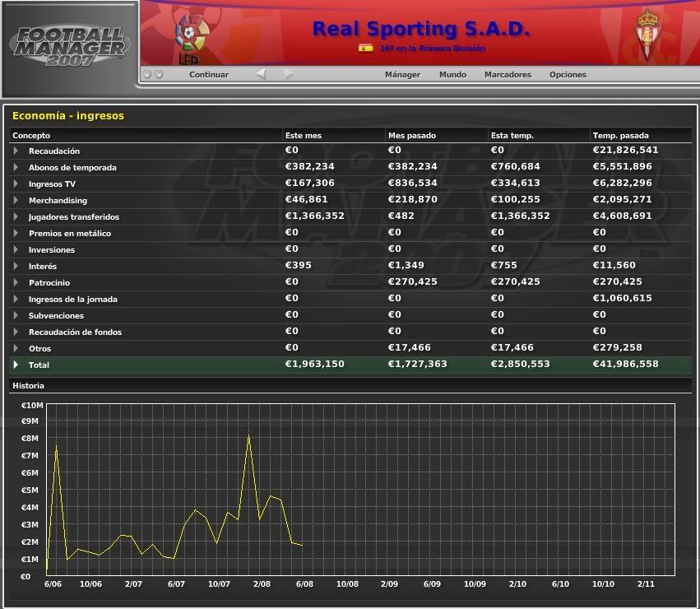Click the Esta temp. column header
Image resolution: width=700 pixels, height=609 pixels.
point(512,136)
